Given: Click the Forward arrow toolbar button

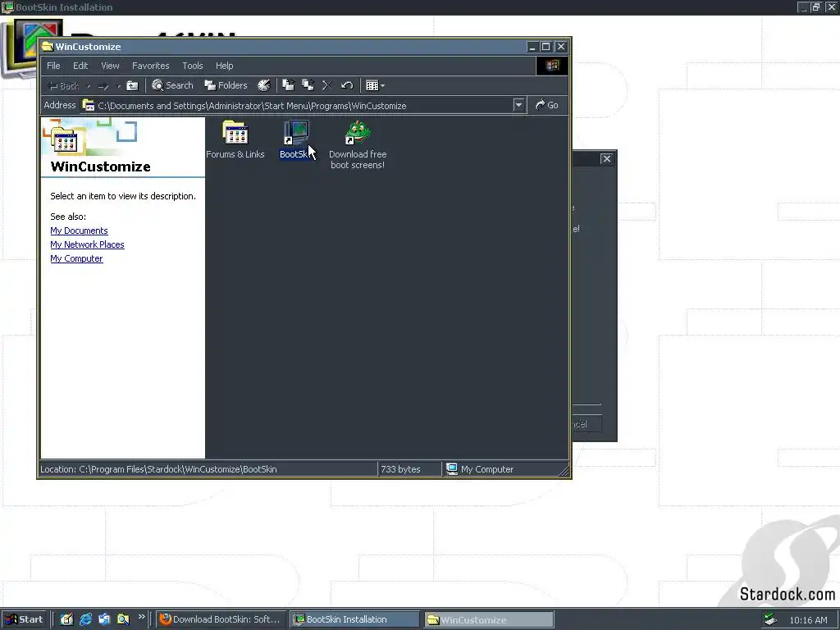Looking at the screenshot, I should tap(103, 85).
